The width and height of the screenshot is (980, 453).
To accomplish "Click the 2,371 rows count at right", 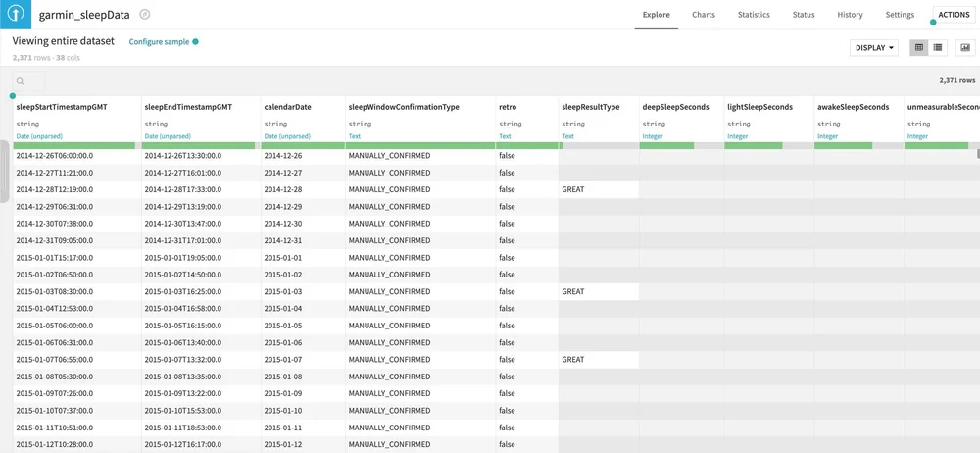I will (956, 80).
